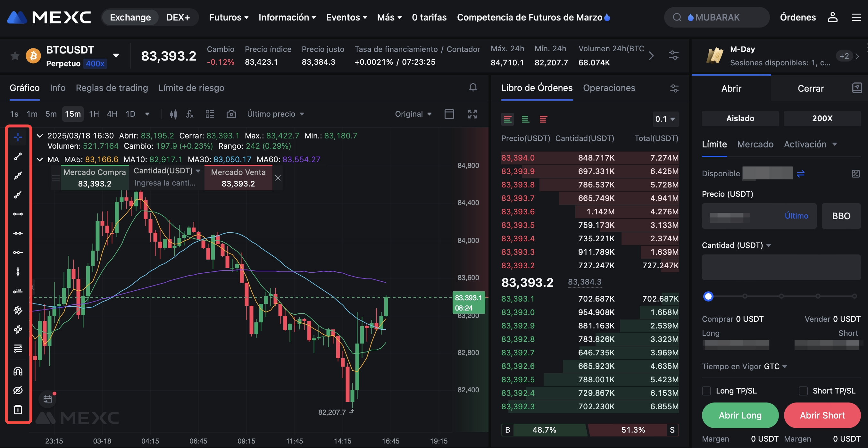The image size is (868, 448).
Task: Click the quantity percentage slider handle
Action: (708, 296)
